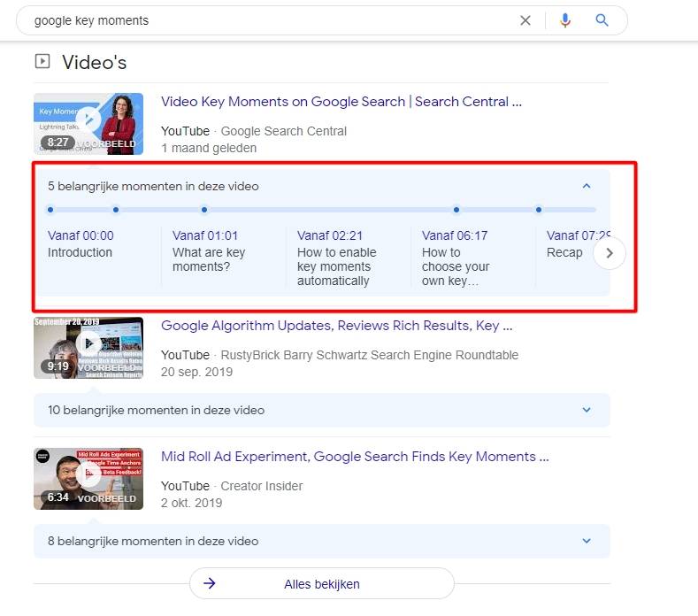Click the Google Search Central channel name
The height and width of the screenshot is (616, 698).
(x=284, y=131)
